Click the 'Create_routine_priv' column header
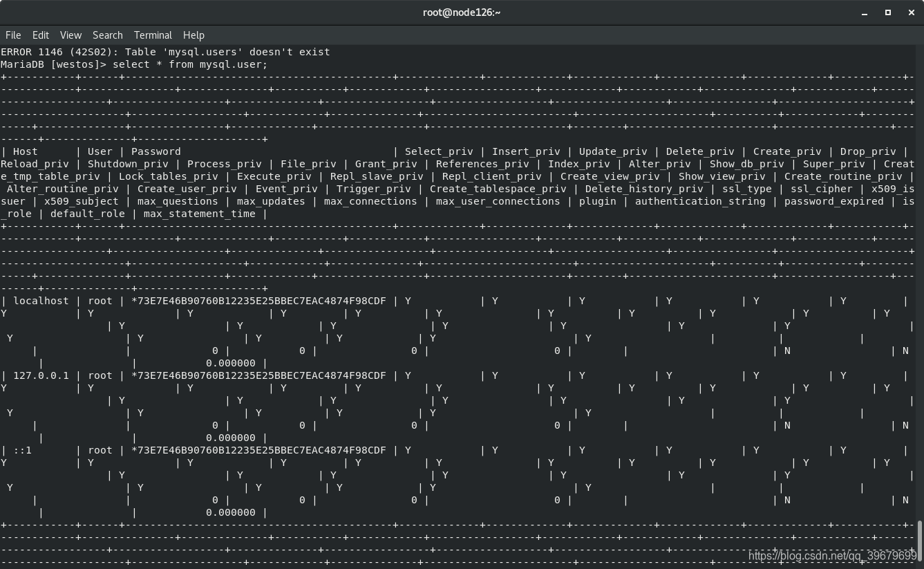924x569 pixels. click(843, 176)
